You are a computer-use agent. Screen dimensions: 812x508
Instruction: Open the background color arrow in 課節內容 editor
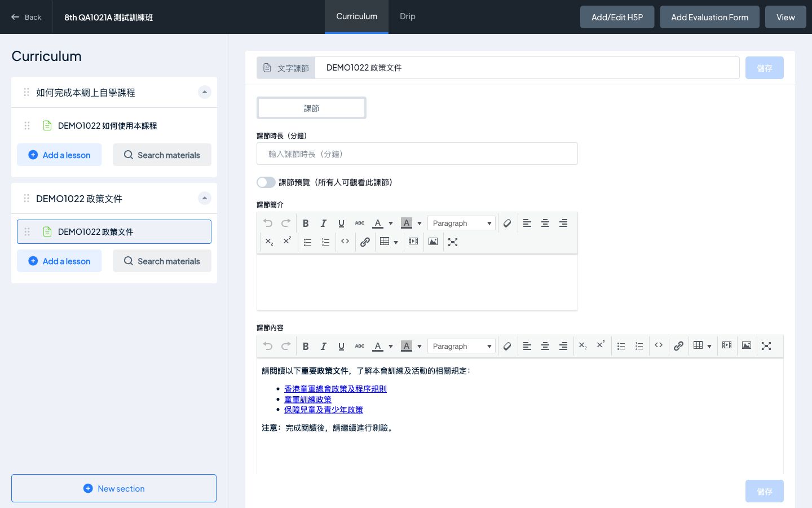click(x=420, y=346)
